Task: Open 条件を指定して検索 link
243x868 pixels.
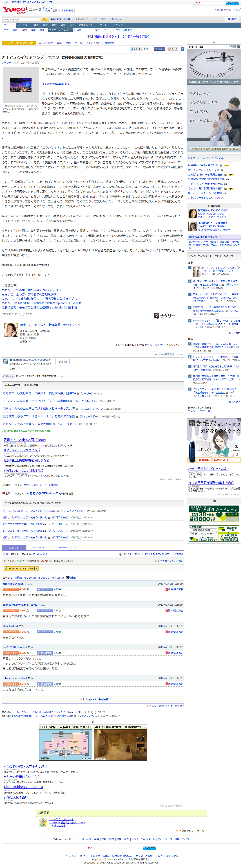Action: pos(60,20)
